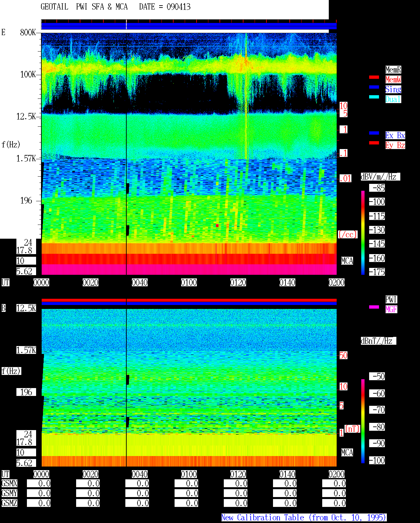Click the dBV/m/√Hz color scale bar
The width and height of the screenshot is (420, 523).
point(363,232)
